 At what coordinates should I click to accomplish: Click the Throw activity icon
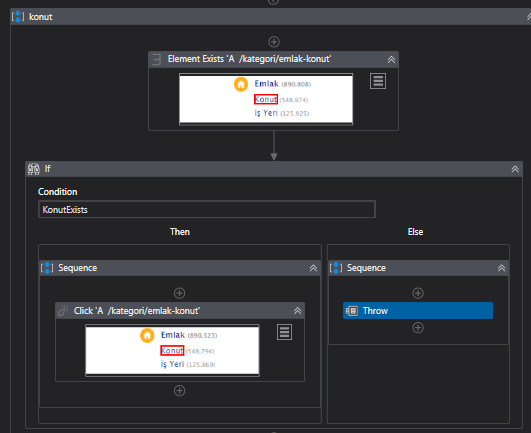352,311
